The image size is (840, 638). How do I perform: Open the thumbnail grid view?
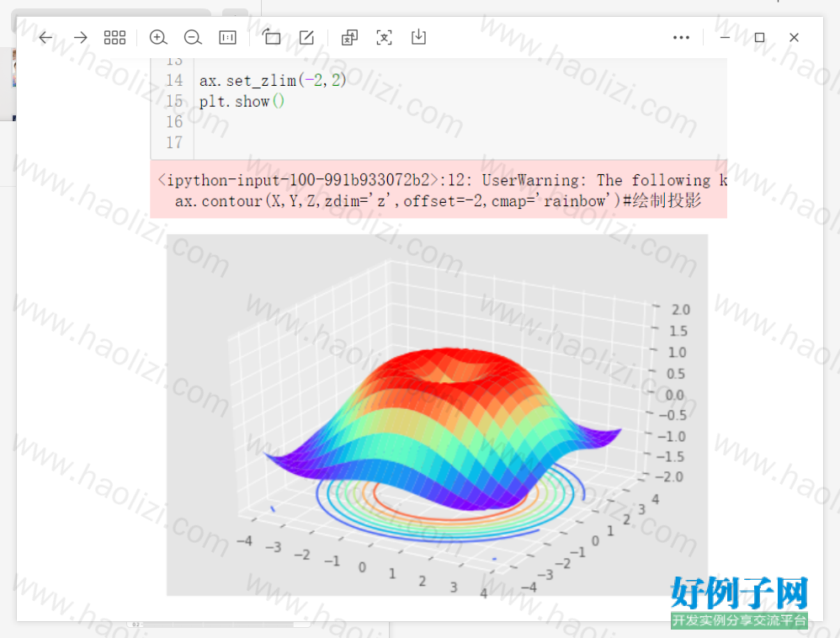[114, 38]
